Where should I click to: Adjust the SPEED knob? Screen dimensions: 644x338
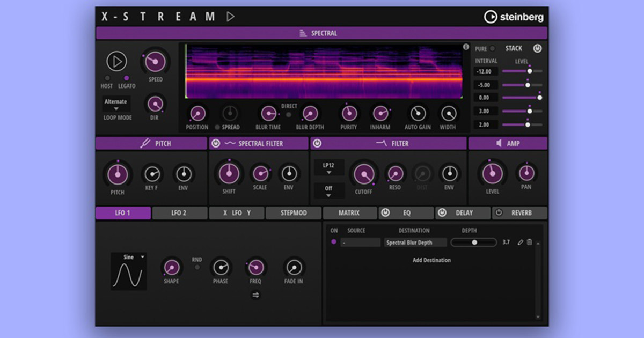[x=155, y=62]
